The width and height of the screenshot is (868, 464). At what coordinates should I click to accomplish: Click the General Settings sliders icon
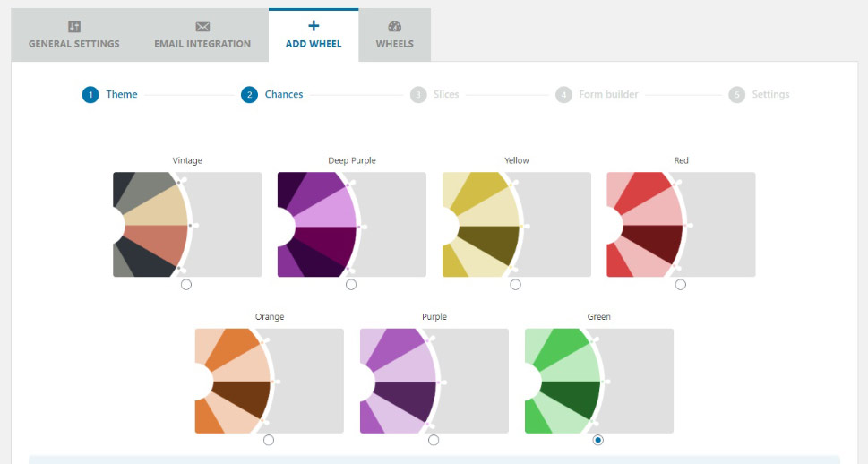coord(74,27)
